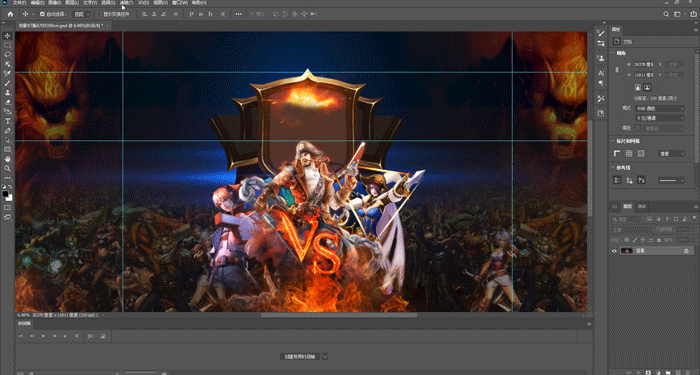This screenshot has width=700, height=375.
Task: Click the canvas fill color swatch in Properties
Action: pos(638,128)
